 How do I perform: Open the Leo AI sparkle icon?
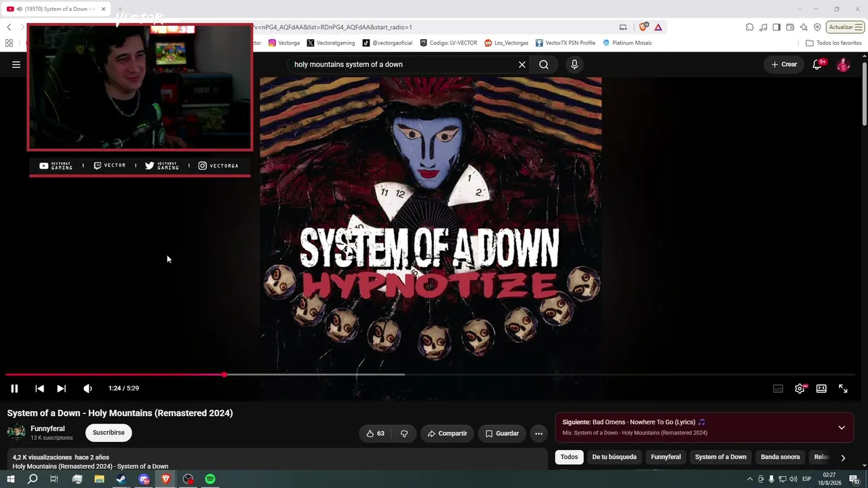coord(804,27)
